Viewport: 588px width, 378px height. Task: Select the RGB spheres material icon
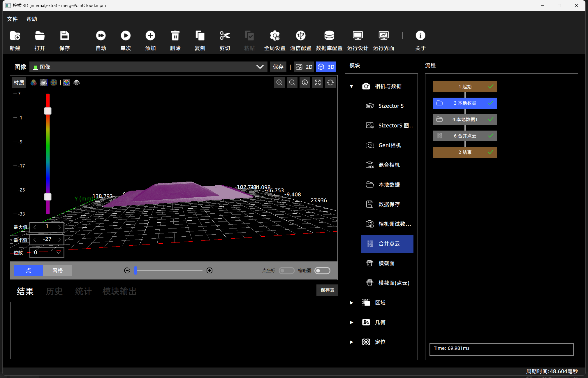point(34,83)
